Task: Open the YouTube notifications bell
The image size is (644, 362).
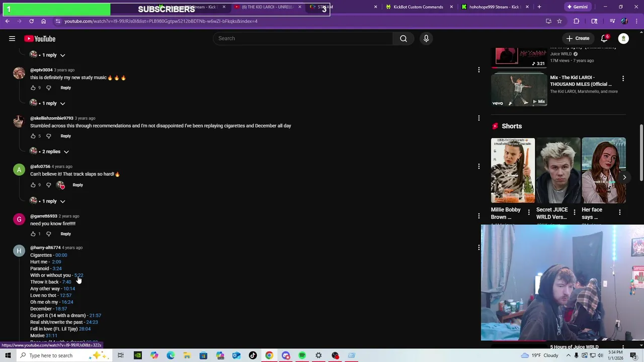Action: click(x=604, y=38)
